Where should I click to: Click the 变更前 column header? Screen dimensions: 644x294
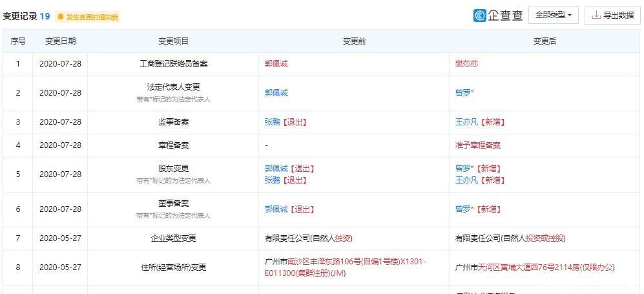coord(354,41)
